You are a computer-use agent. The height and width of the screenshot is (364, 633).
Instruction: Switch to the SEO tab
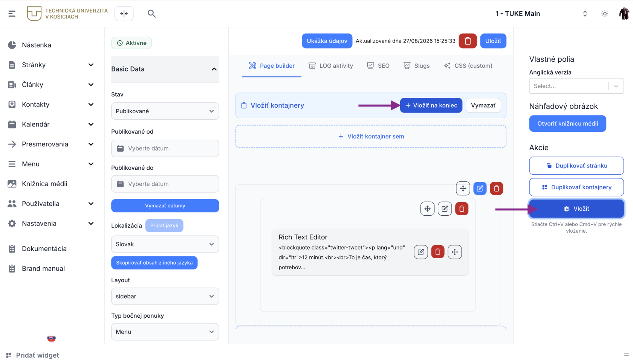378,66
